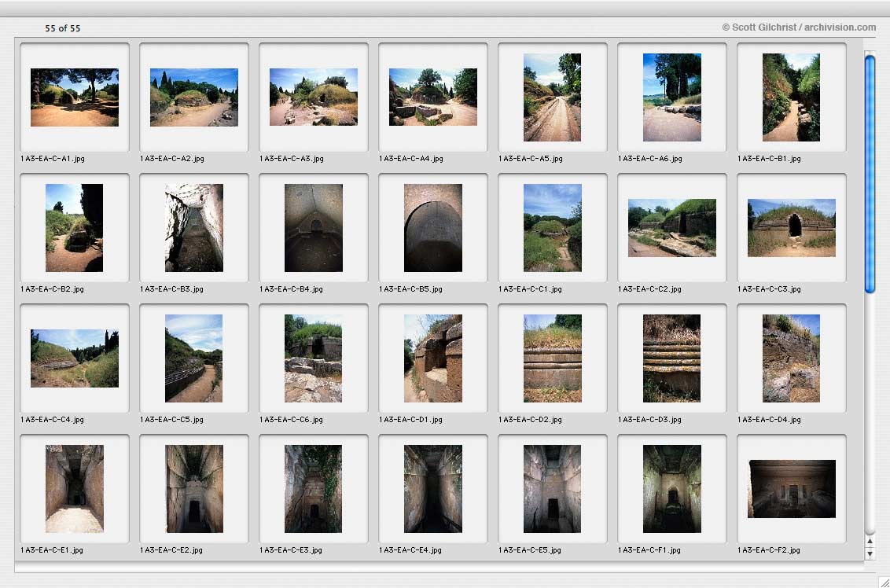The width and height of the screenshot is (890, 588).
Task: Select the 1A3-EA-C-E1.jpg corridor photo thumbnail
Action: (75, 489)
